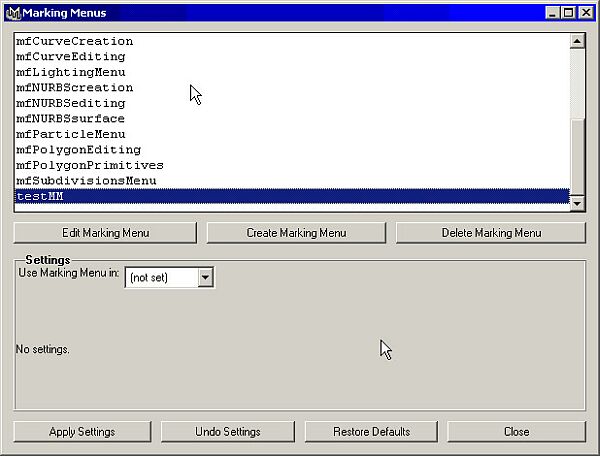Select the mfCurveEditing list entry
This screenshot has height=456, width=600.
tap(71, 57)
